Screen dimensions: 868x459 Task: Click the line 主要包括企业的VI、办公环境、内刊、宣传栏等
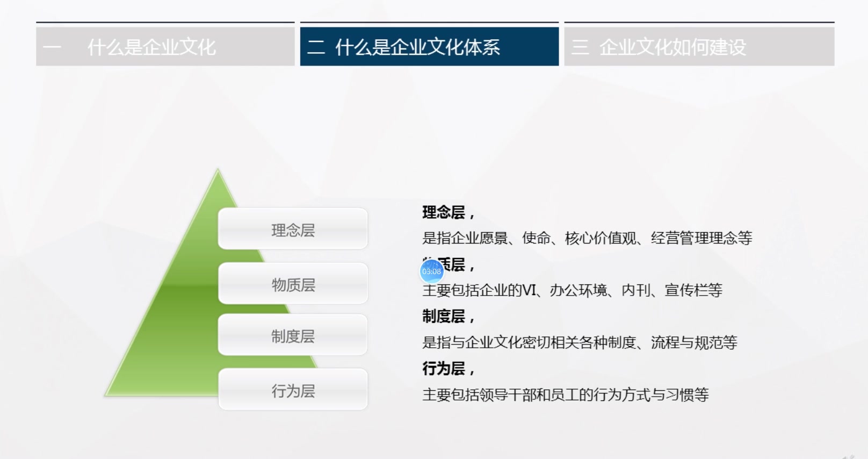(572, 290)
